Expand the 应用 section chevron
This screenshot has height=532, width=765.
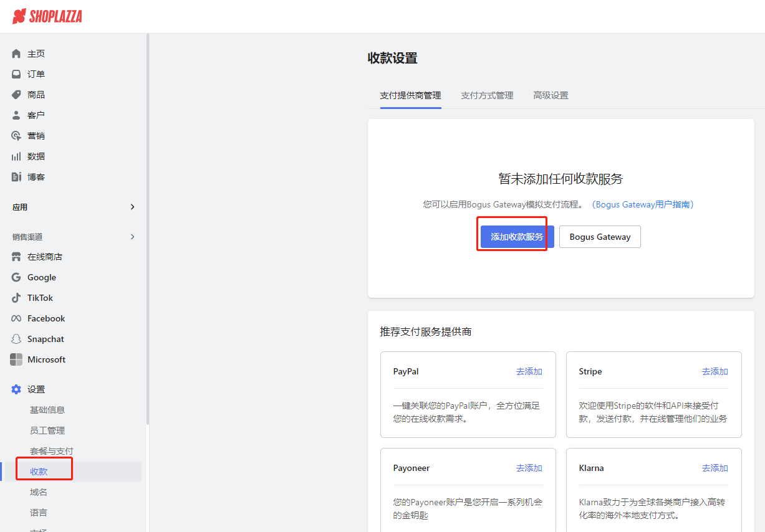coord(132,207)
